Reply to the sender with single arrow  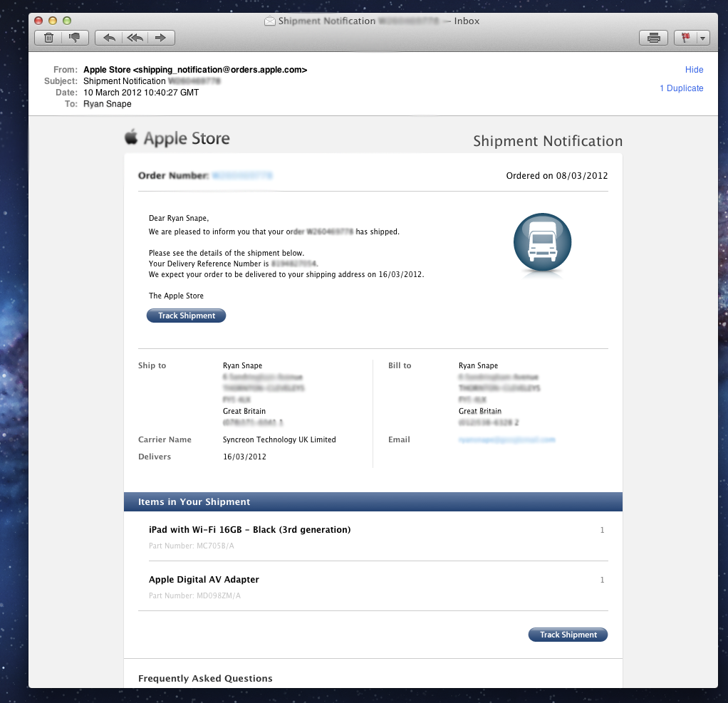tap(109, 38)
